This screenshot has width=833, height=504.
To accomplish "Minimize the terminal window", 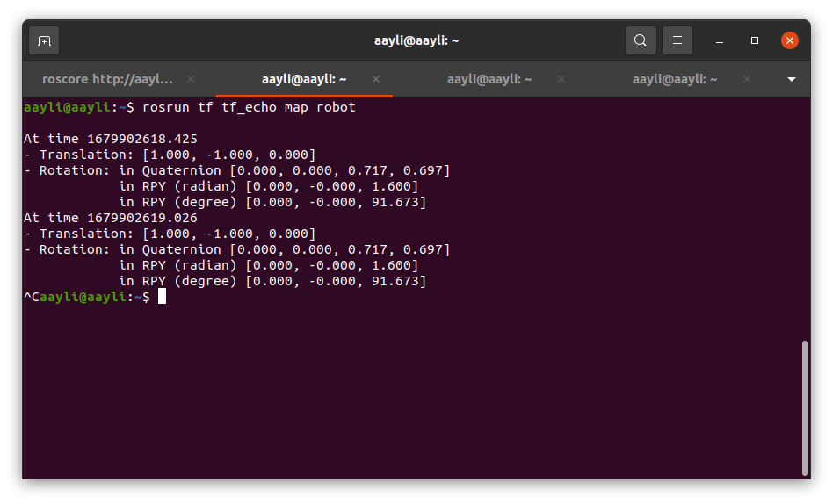I will coord(720,40).
